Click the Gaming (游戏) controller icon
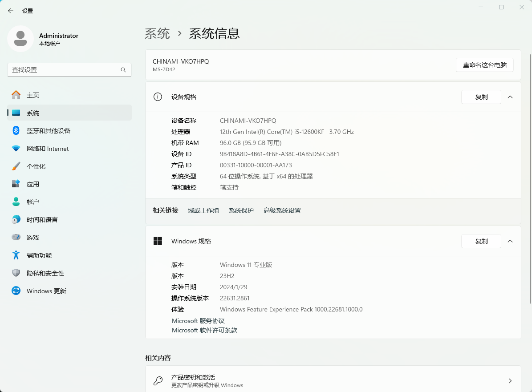The width and height of the screenshot is (532, 392). tap(16, 237)
